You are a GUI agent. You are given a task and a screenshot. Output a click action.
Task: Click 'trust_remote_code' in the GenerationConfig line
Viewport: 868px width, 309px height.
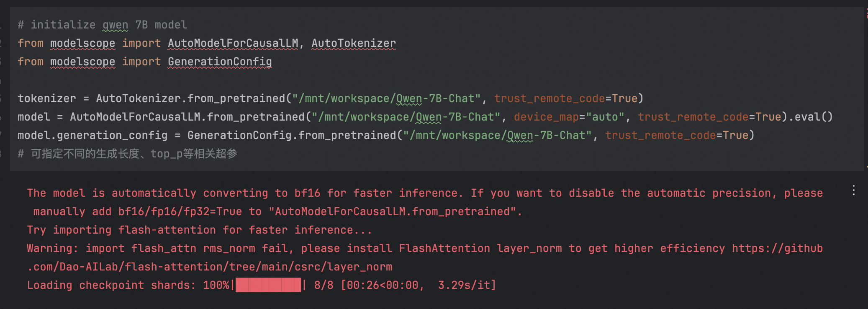[660, 135]
